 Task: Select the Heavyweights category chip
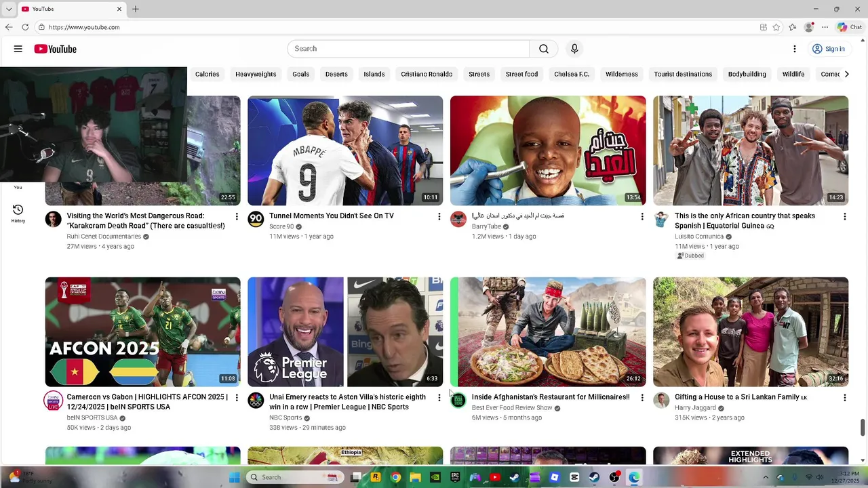coord(256,74)
